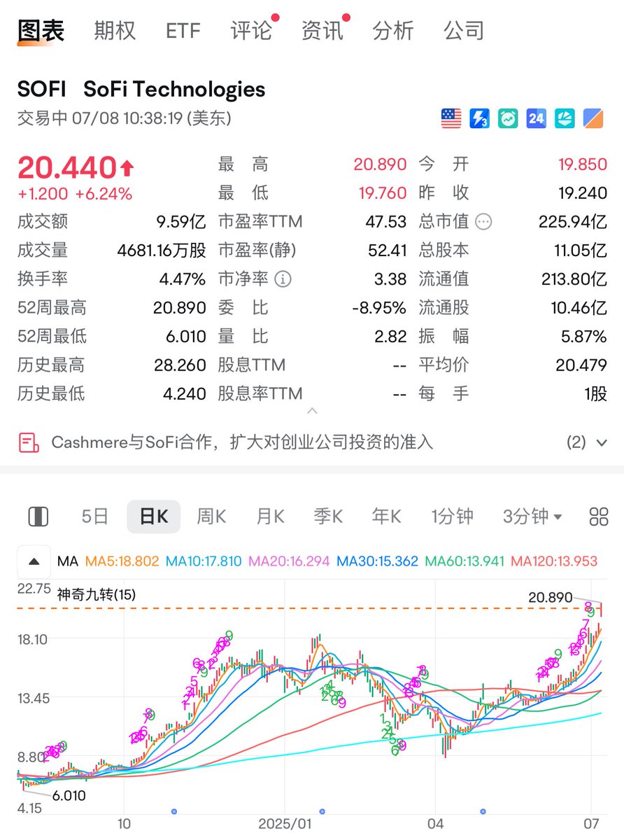This screenshot has width=624, height=840.
Task: Tap the blue event dot near the 10 date label
Action: click(x=174, y=811)
